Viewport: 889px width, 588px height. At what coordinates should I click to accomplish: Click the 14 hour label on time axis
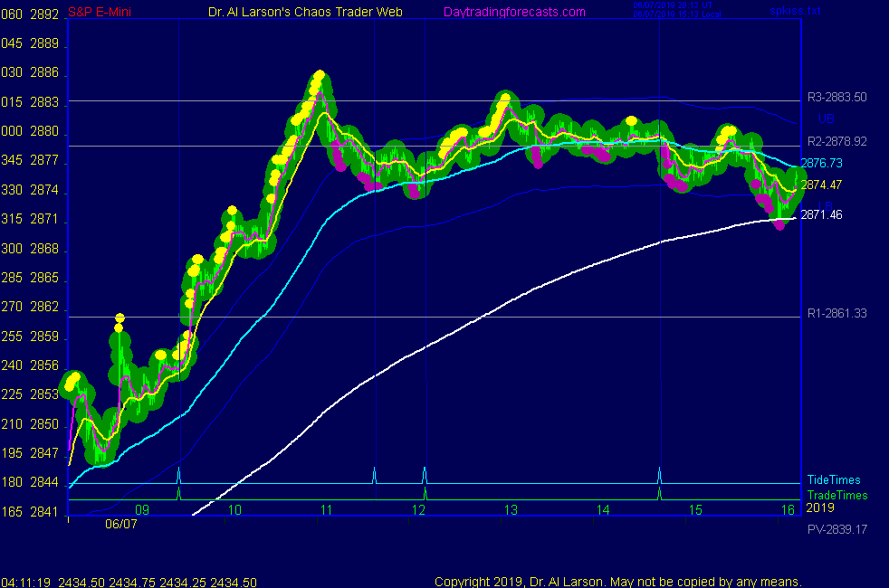603,510
